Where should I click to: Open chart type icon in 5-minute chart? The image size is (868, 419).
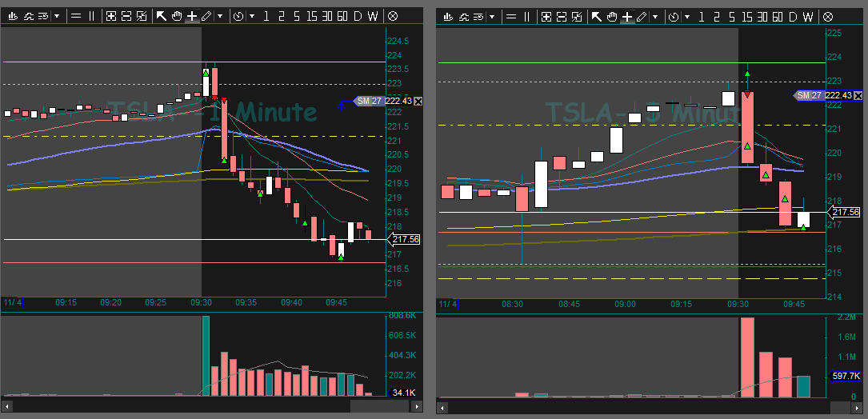[449, 17]
